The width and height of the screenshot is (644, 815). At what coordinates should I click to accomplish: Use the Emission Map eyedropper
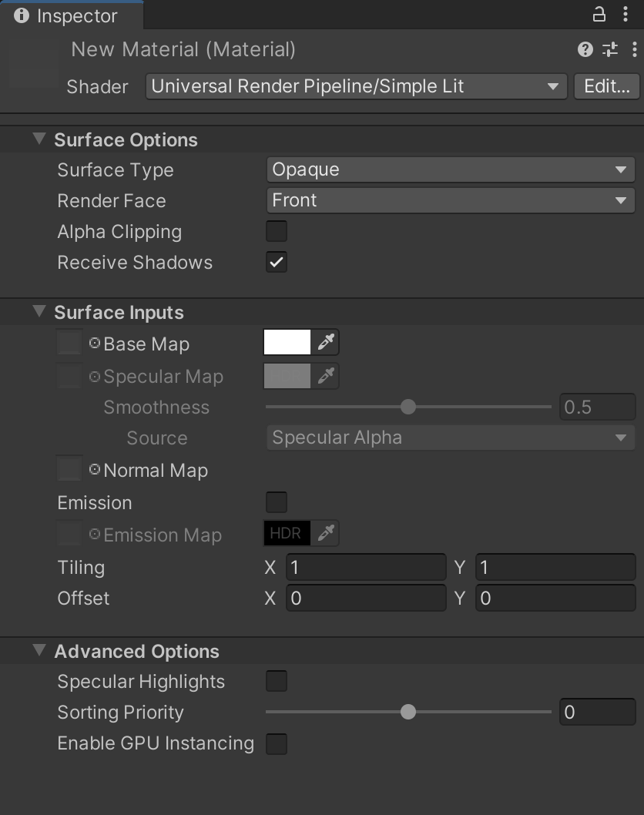point(326,533)
